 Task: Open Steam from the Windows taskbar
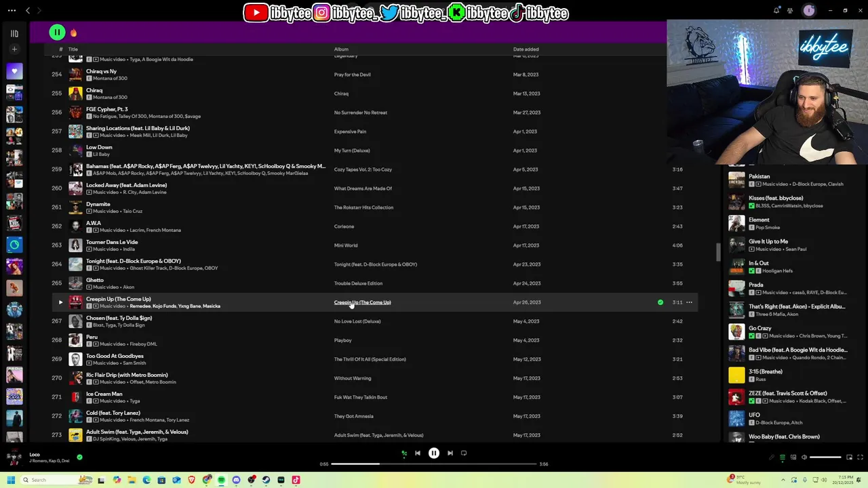266,480
